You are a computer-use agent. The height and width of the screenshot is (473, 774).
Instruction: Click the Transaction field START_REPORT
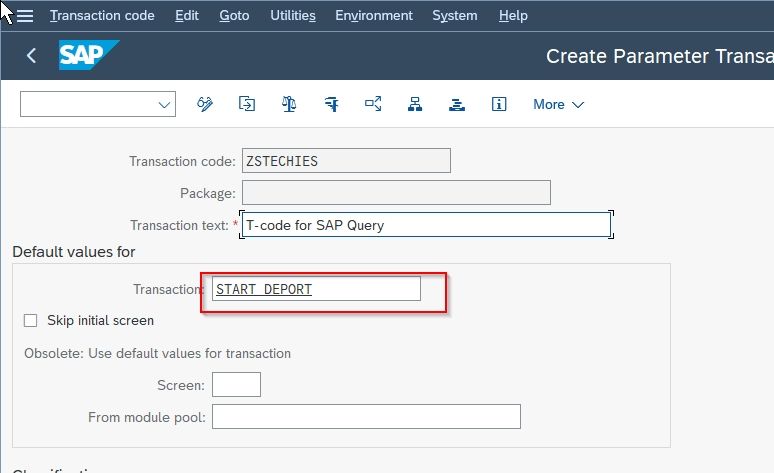coord(316,289)
